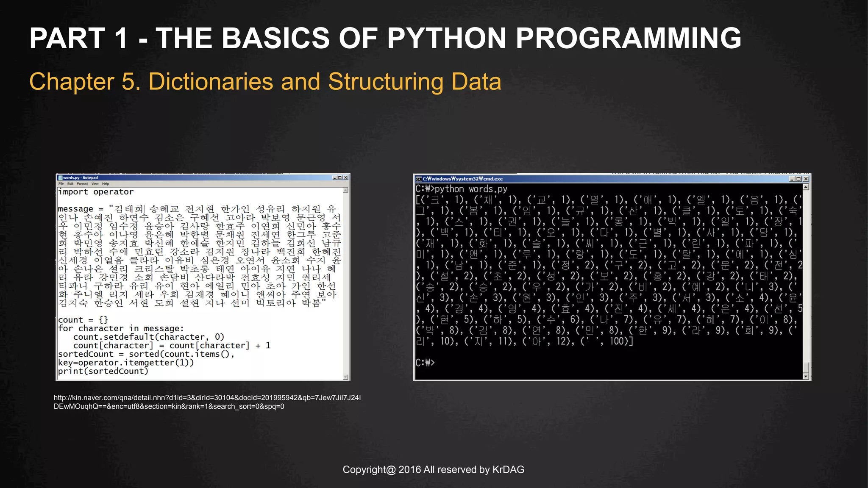Click Notepad scrollbar up arrow
868x488 pixels.
(346, 190)
